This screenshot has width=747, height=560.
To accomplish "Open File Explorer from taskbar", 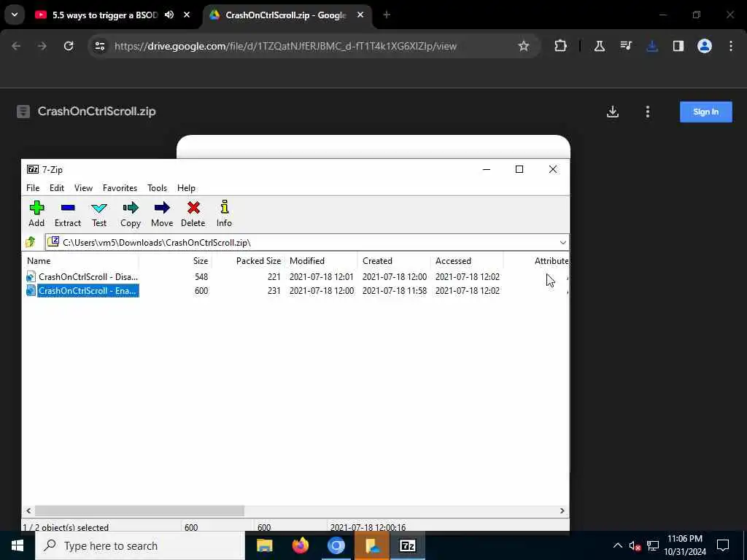I will 264,545.
